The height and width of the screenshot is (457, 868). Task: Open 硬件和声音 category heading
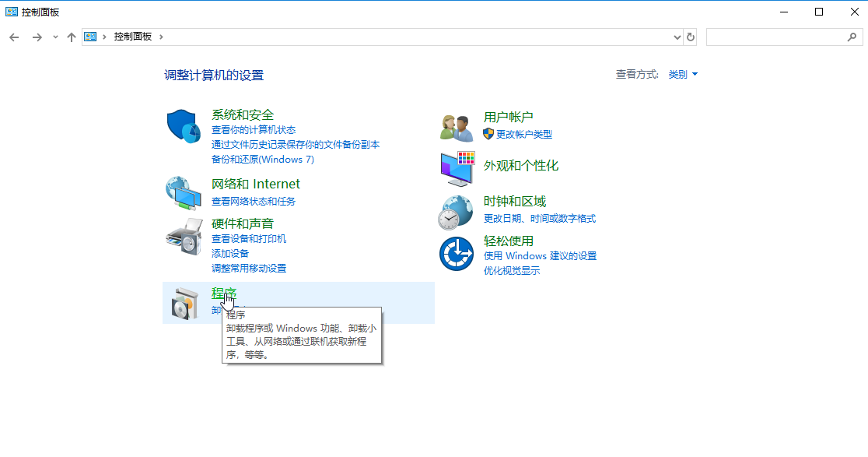coord(243,223)
